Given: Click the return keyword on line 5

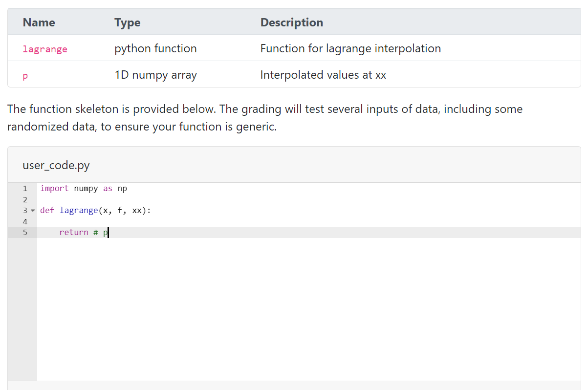Looking at the screenshot, I should coord(74,232).
